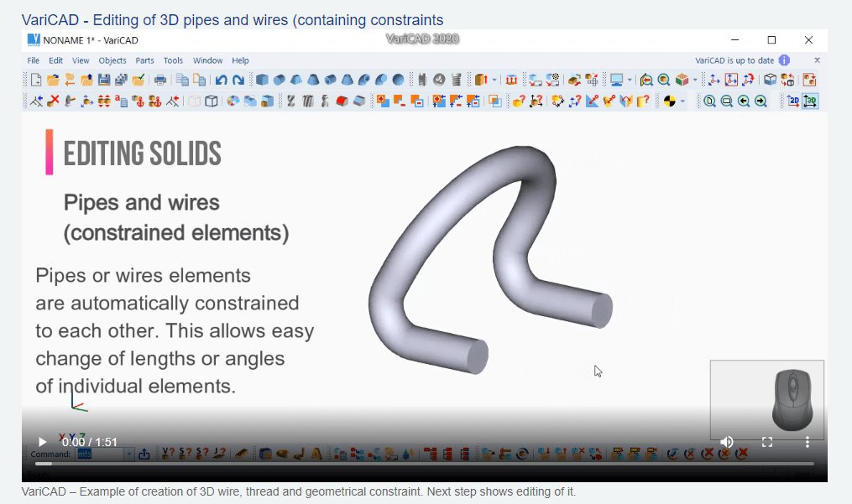
Task: Mute the video with the speaker icon
Action: click(x=727, y=442)
